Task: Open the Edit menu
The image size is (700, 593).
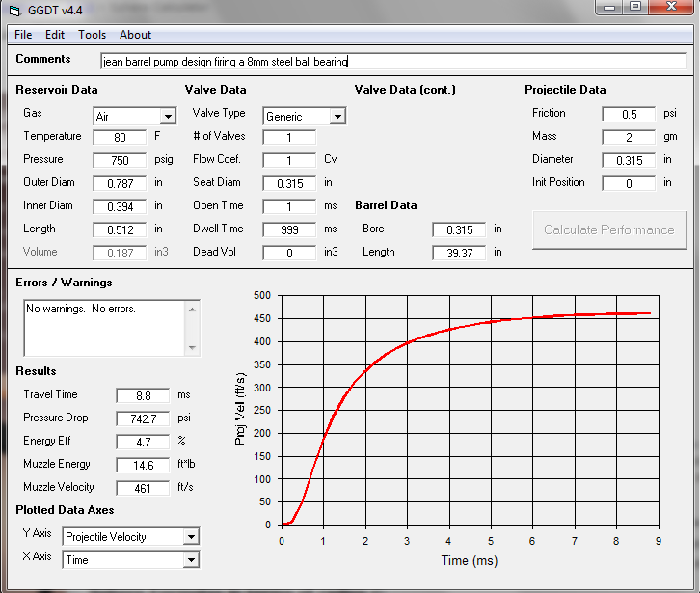Action: (55, 35)
